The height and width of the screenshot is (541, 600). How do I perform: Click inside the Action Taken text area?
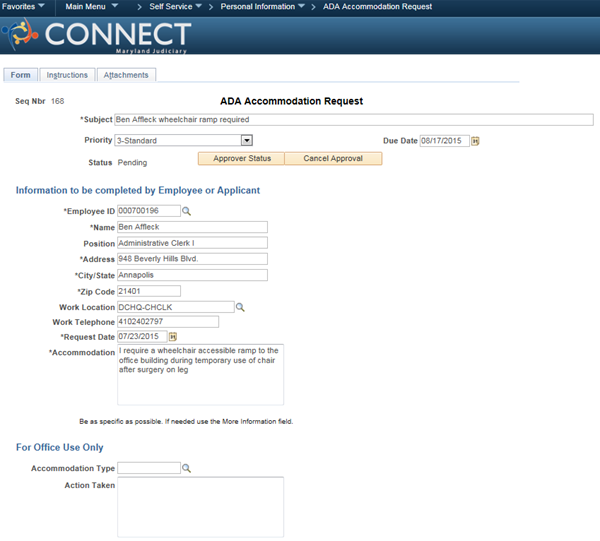tap(200, 506)
